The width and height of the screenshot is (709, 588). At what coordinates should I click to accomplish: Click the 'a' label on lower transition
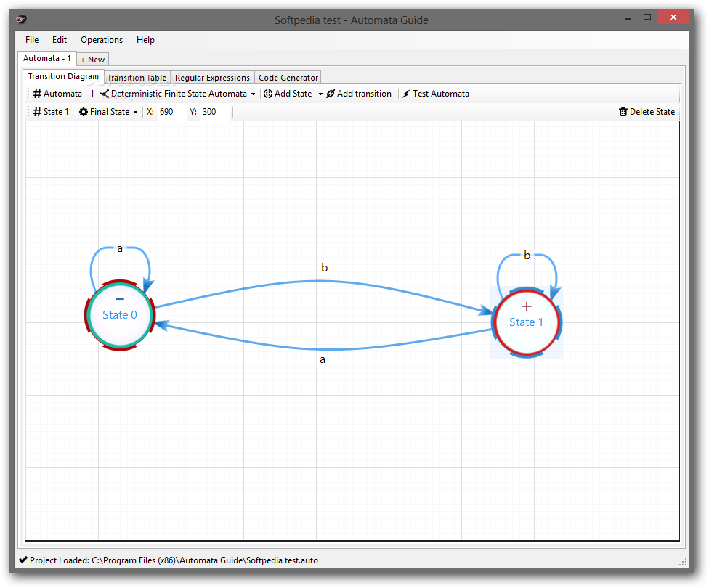click(323, 360)
